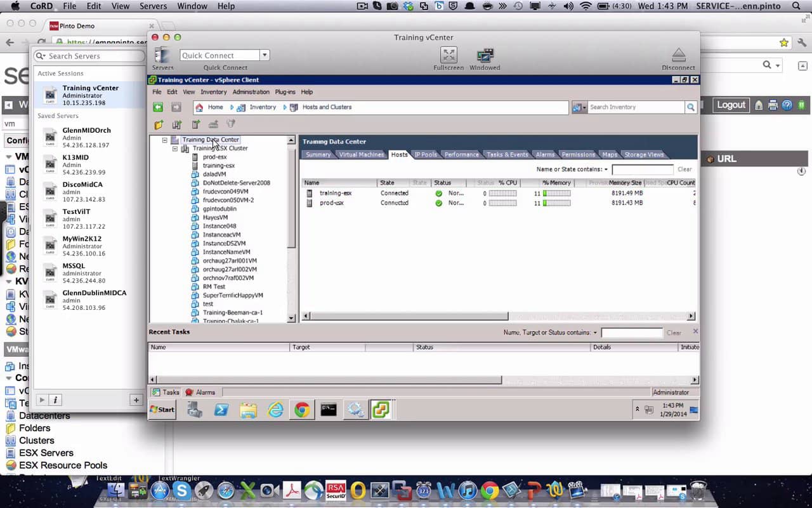Click the gears taskbar icon

point(355,410)
